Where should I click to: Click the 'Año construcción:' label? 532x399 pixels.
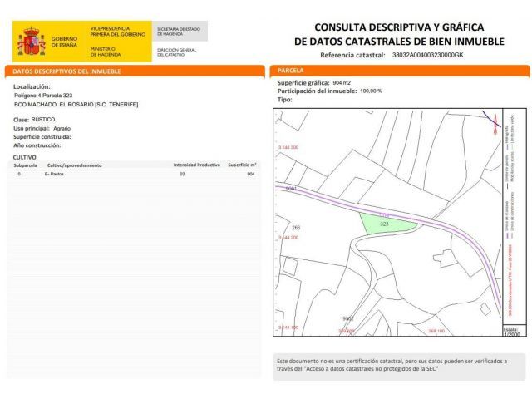click(x=37, y=145)
